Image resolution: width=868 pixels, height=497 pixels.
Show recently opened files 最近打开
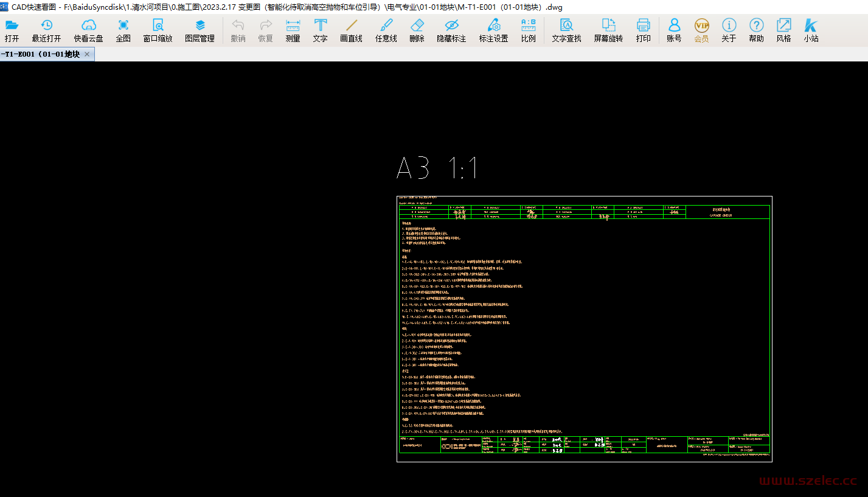pyautogui.click(x=46, y=30)
